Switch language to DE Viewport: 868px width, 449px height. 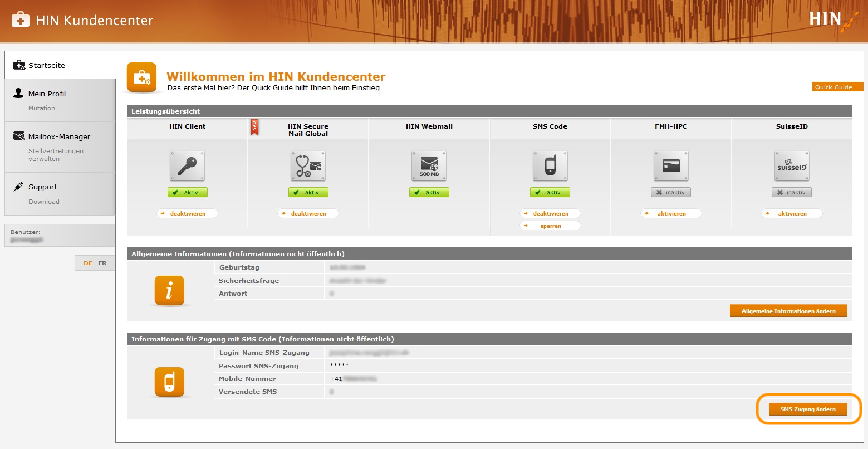[88, 263]
